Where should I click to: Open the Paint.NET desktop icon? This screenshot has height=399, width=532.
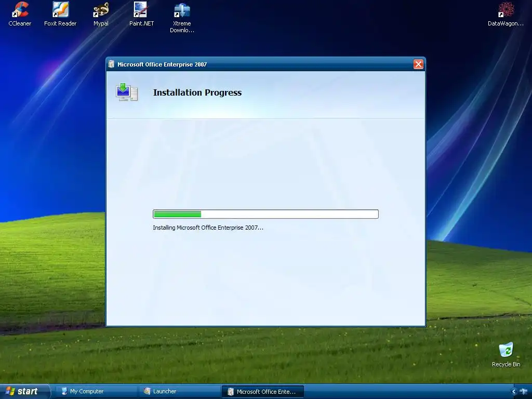(141, 14)
